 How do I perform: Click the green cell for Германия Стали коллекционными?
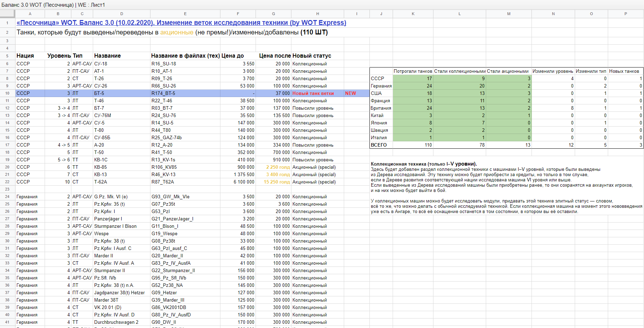point(460,86)
